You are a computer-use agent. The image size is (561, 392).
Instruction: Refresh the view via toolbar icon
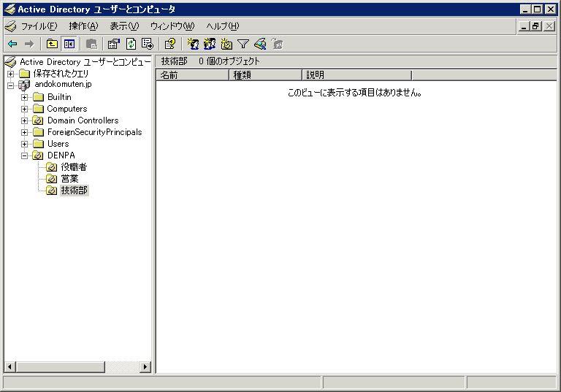(131, 44)
